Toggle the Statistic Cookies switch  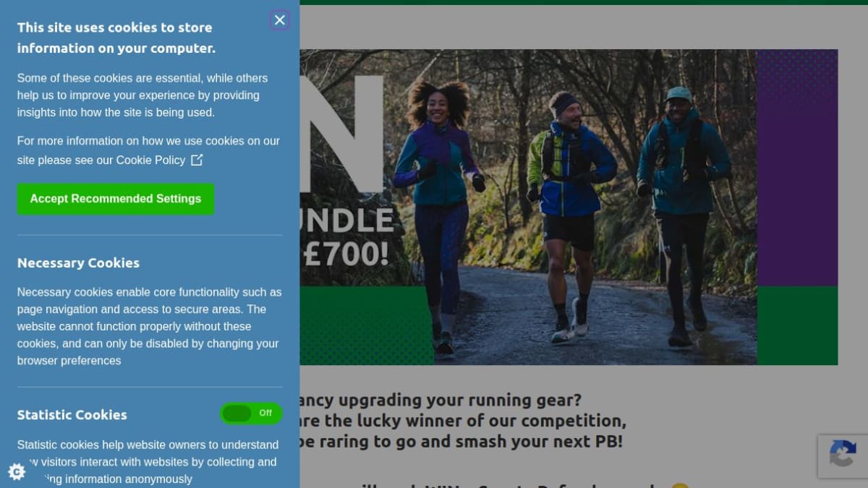pyautogui.click(x=251, y=414)
